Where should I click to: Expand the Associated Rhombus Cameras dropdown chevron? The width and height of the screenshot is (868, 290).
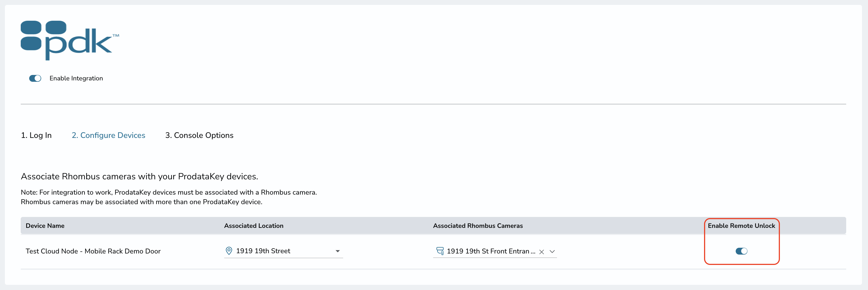click(552, 252)
